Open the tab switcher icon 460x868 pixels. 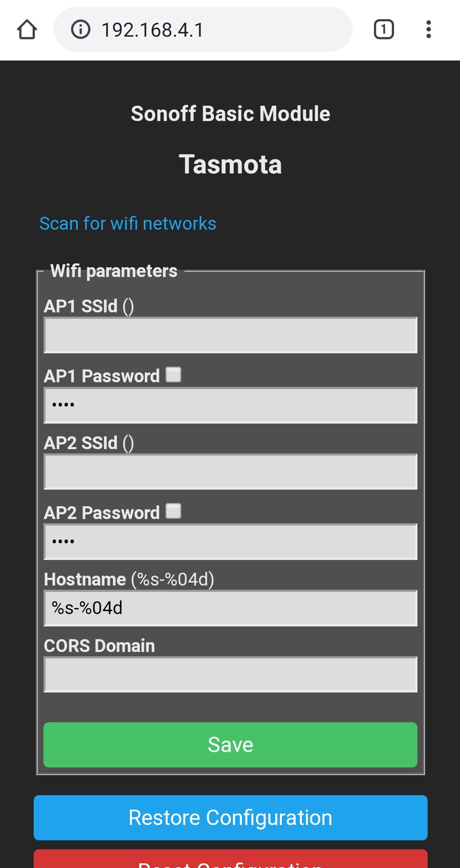click(x=384, y=30)
